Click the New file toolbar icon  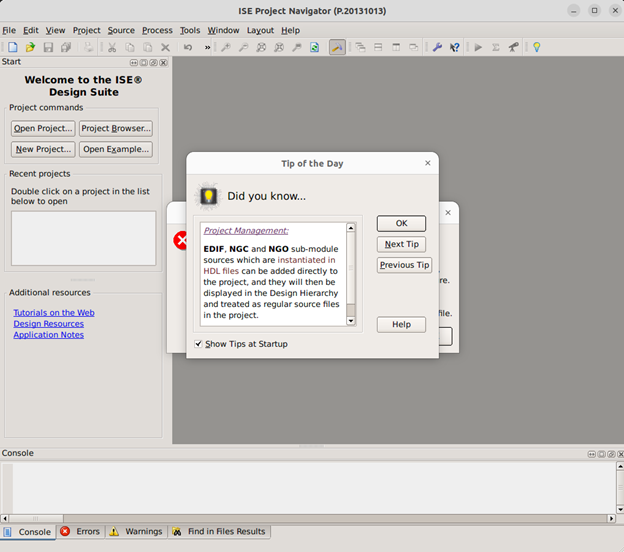13,47
